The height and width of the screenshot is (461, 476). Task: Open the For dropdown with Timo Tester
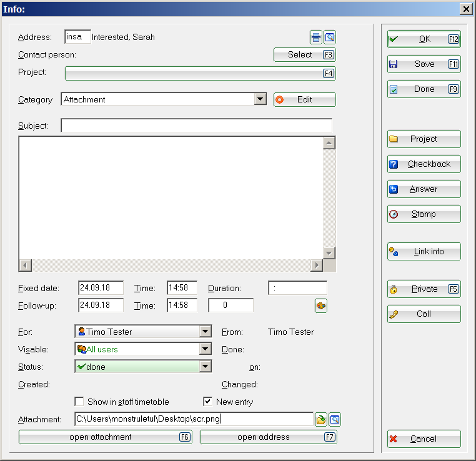tap(205, 332)
